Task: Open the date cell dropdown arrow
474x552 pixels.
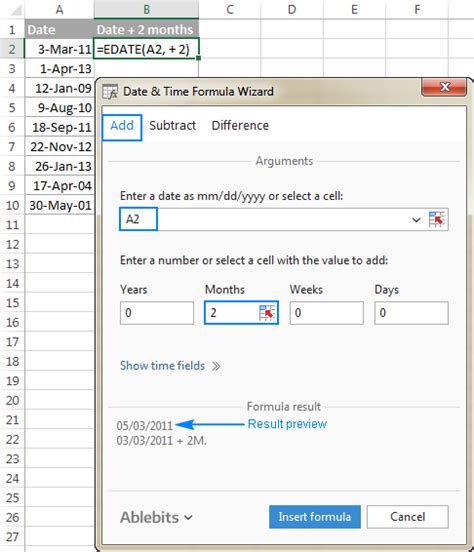Action: tap(416, 220)
